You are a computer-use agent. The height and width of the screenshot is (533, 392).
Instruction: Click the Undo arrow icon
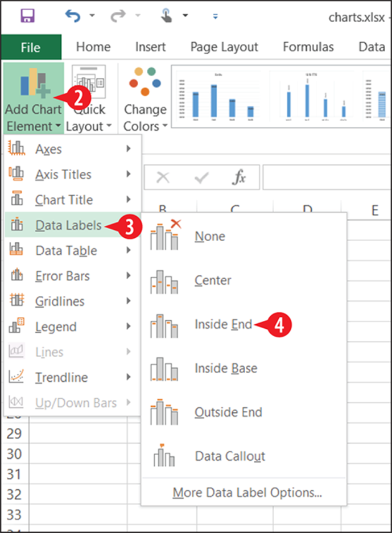click(73, 15)
